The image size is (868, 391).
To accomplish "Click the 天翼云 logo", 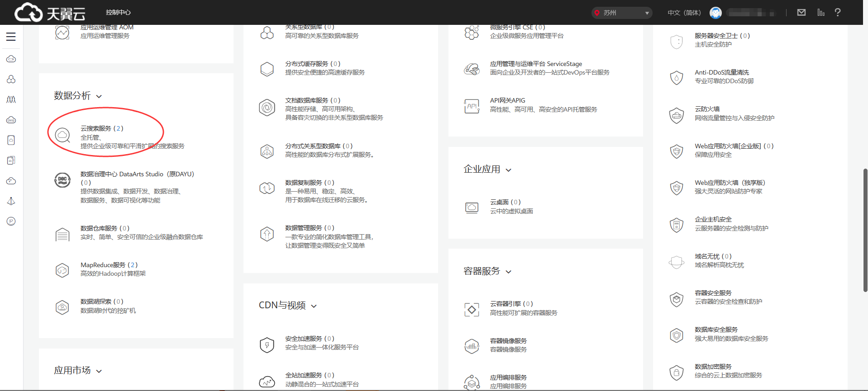I will tap(50, 12).
